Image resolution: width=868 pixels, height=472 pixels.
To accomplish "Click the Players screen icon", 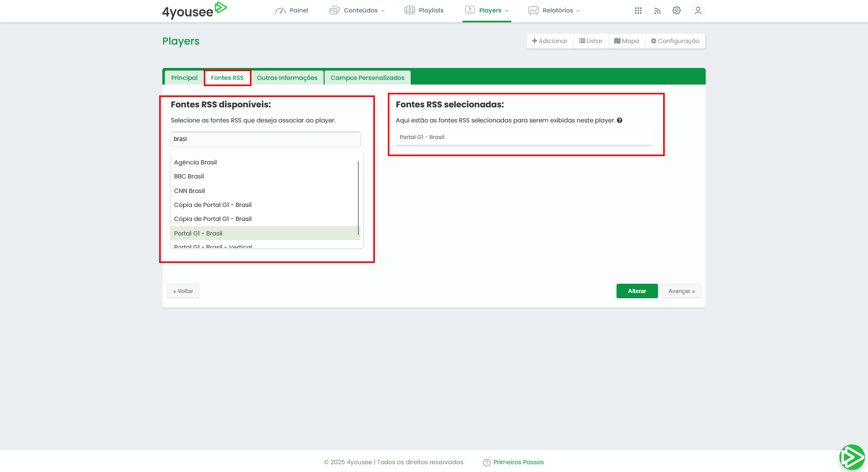I will click(x=470, y=10).
